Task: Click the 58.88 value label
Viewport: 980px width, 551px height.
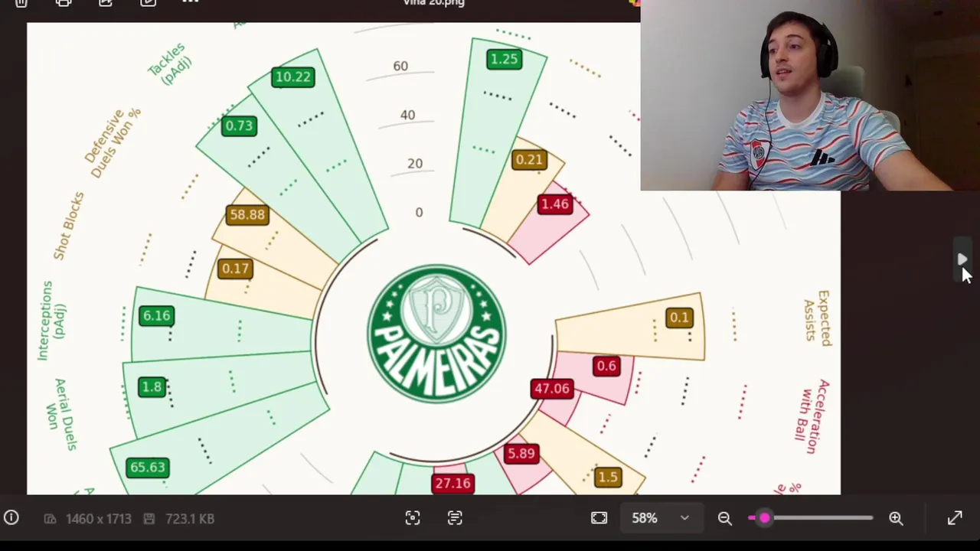Action: coord(247,214)
